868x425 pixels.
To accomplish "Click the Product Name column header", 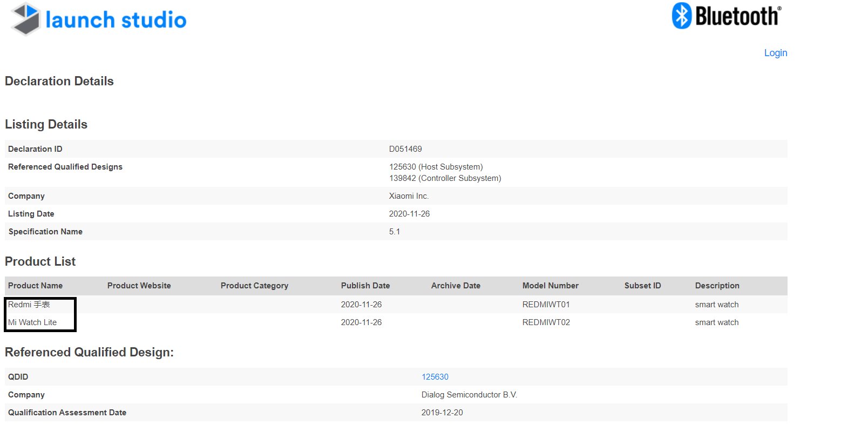I will tap(35, 286).
